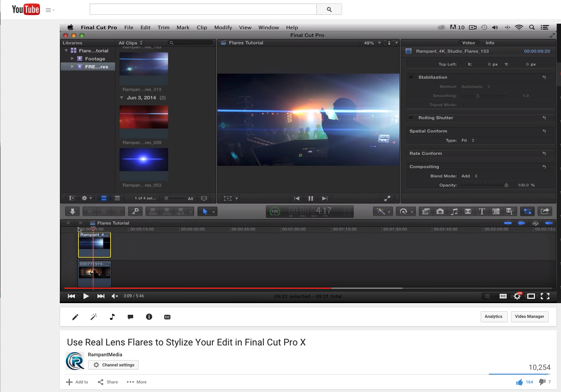Select the arrow Select tool
Viewport: 561px width, 392px height.
[205, 212]
